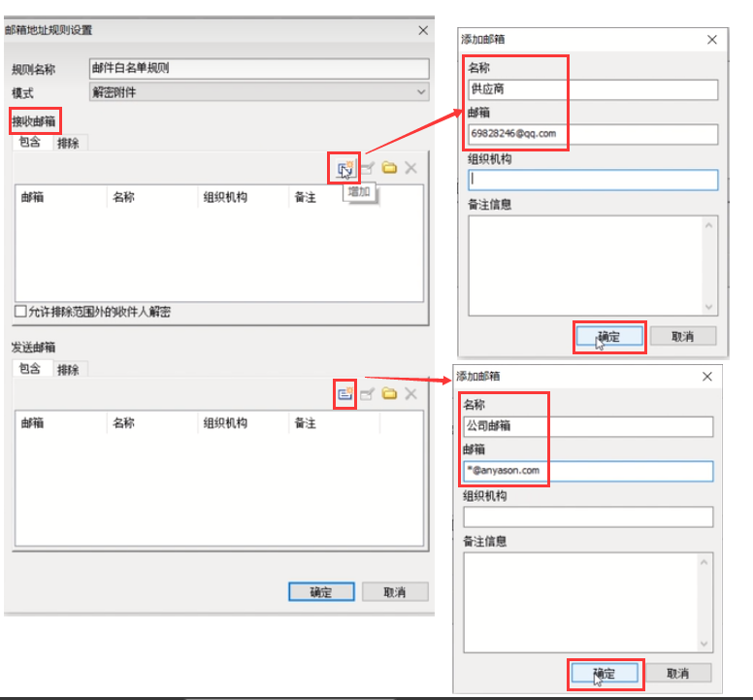Click the delete X icon under 发送邮箱
This screenshot has width=753, height=700.
tap(410, 393)
